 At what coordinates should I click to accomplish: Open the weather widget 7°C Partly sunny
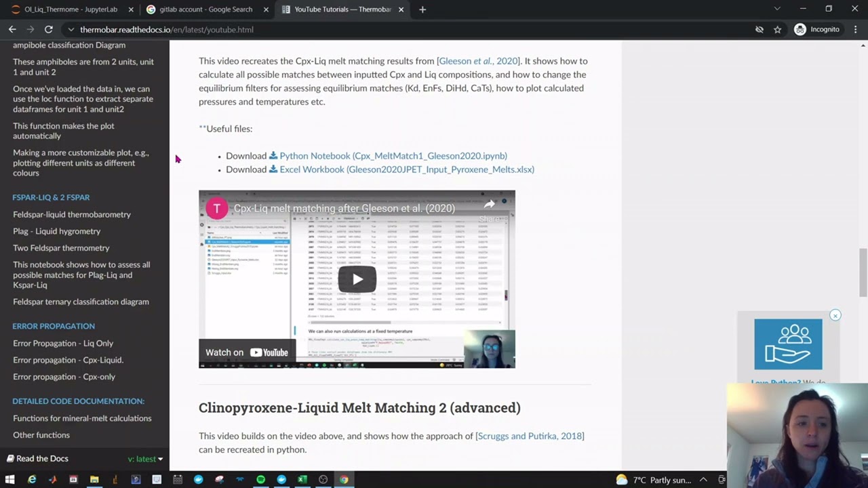tap(654, 480)
